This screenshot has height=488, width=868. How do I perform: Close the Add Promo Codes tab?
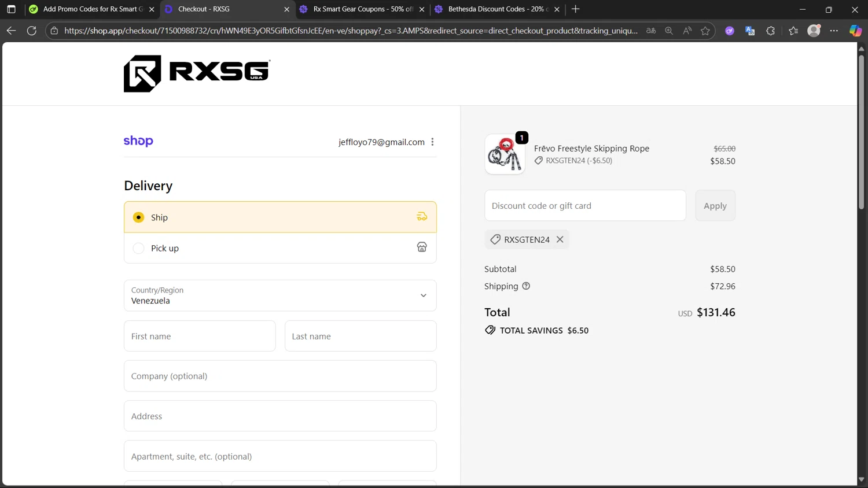[152, 9]
